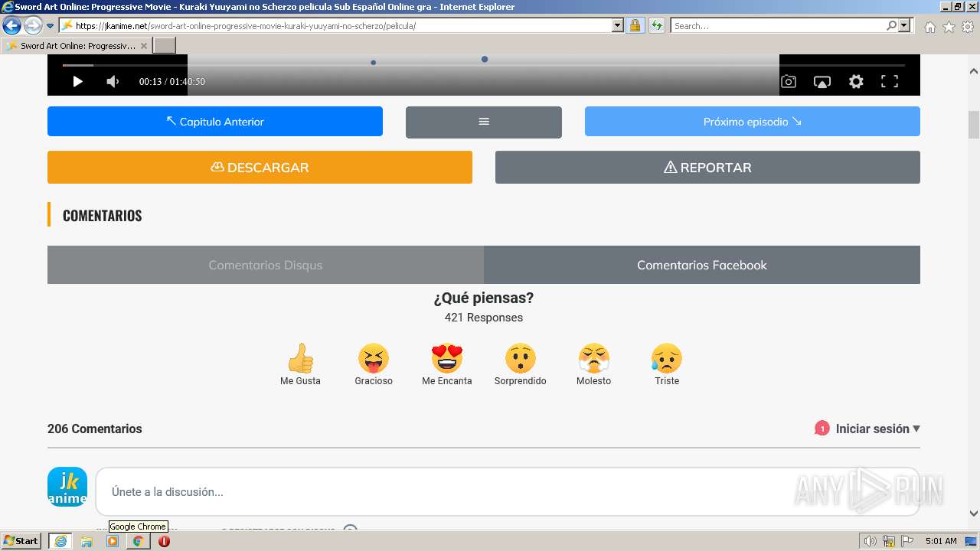
Task: Go to Capitulo Anterior
Action: 215,122
